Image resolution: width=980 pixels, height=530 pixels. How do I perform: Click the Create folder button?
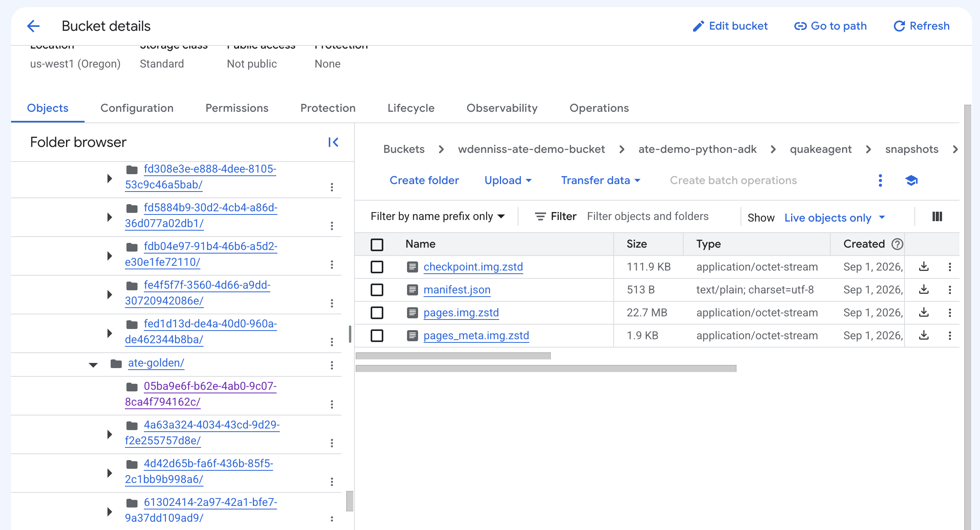(x=424, y=180)
